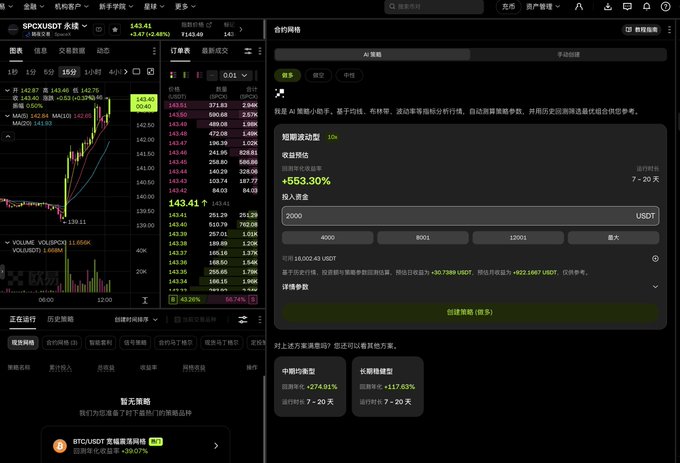This screenshot has height=463, width=680.
Task: Click the top search box
Action: (x=434, y=7)
